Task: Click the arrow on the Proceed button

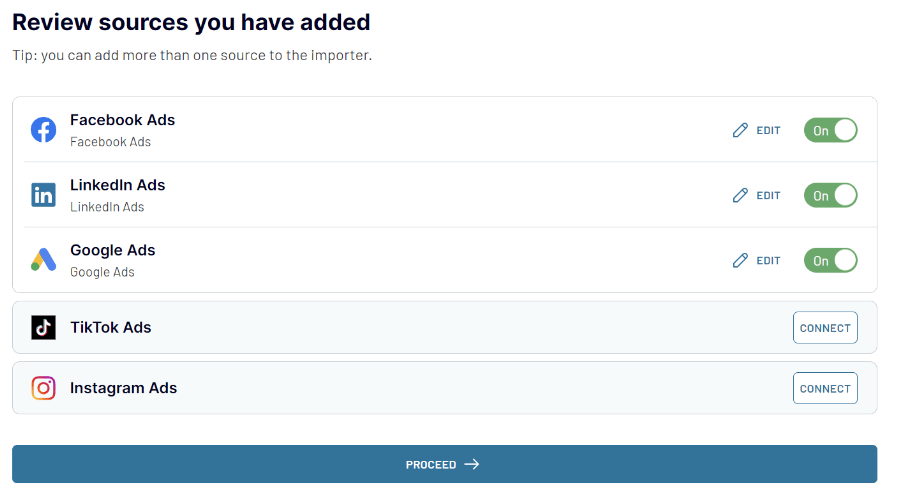Action: pyautogui.click(x=472, y=464)
